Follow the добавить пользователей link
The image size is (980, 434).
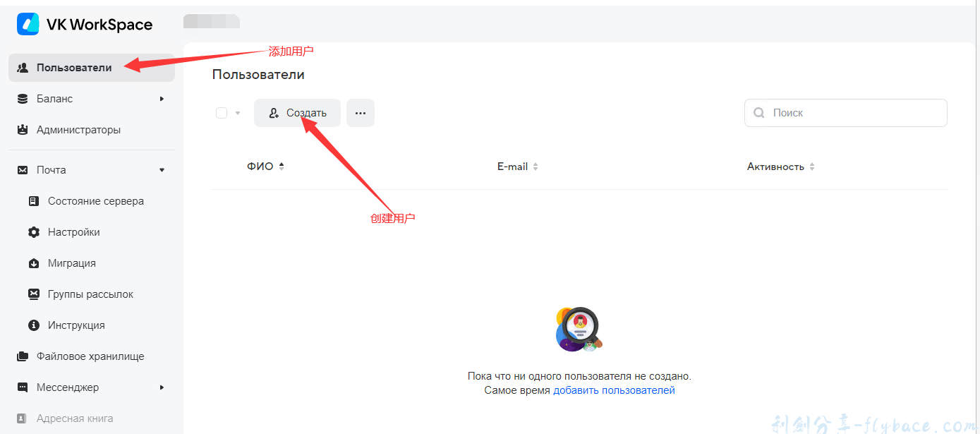pos(614,390)
